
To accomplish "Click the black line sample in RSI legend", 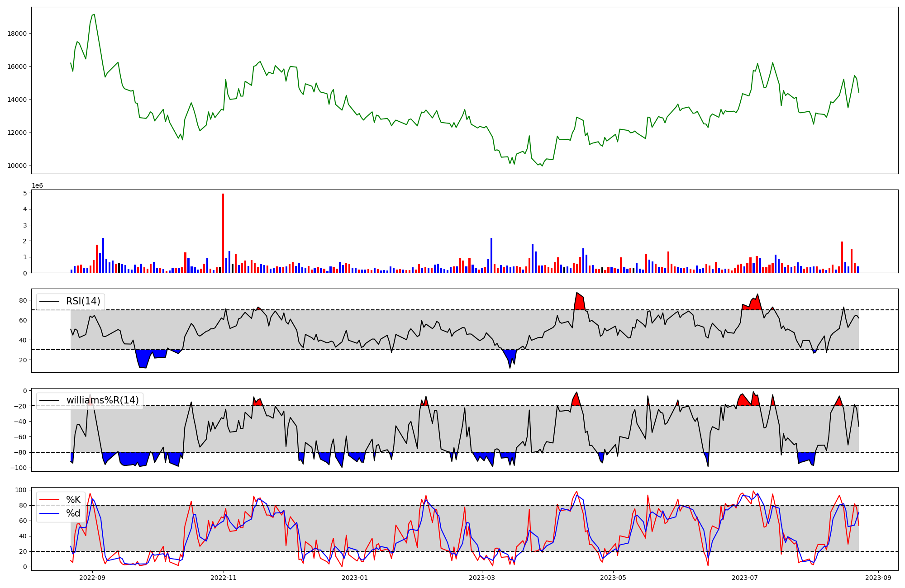I will [50, 301].
